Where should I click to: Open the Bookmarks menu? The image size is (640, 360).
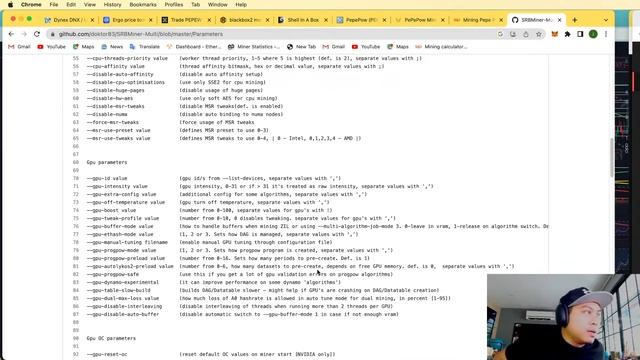pyautogui.click(x=143, y=4)
